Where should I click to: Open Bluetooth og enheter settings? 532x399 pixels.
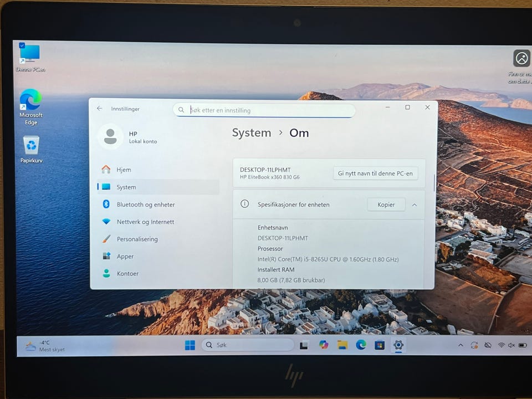click(158, 204)
